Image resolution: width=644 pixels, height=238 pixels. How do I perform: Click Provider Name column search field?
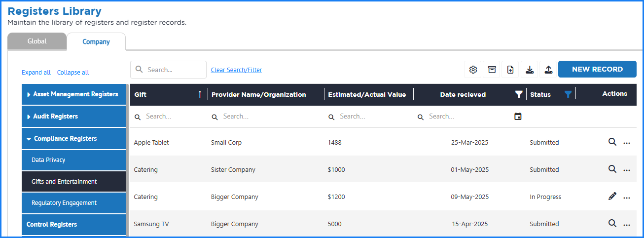[x=266, y=117]
